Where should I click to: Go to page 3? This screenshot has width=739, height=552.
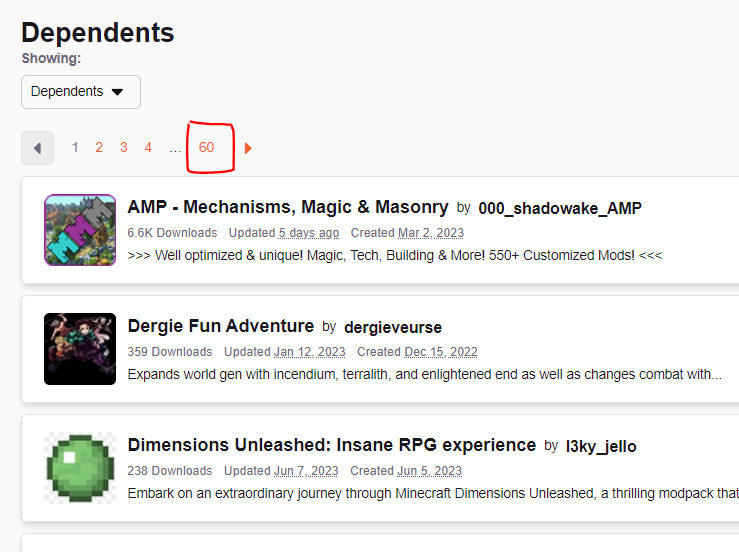click(x=124, y=147)
